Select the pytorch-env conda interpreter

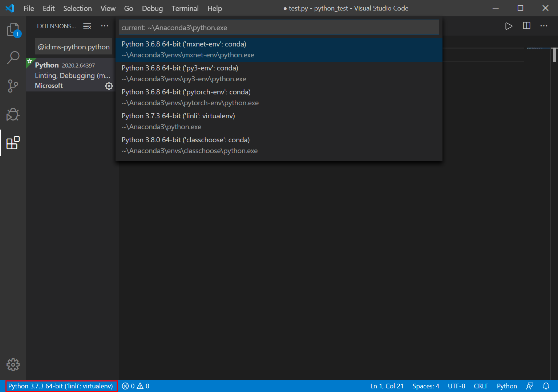coord(279,98)
